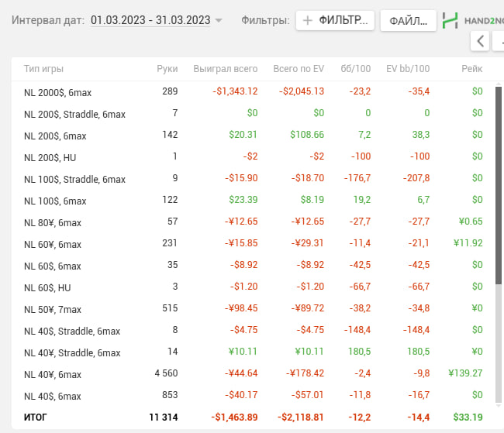
Task: Click the -176,7 bb/100 value
Action: tap(357, 178)
